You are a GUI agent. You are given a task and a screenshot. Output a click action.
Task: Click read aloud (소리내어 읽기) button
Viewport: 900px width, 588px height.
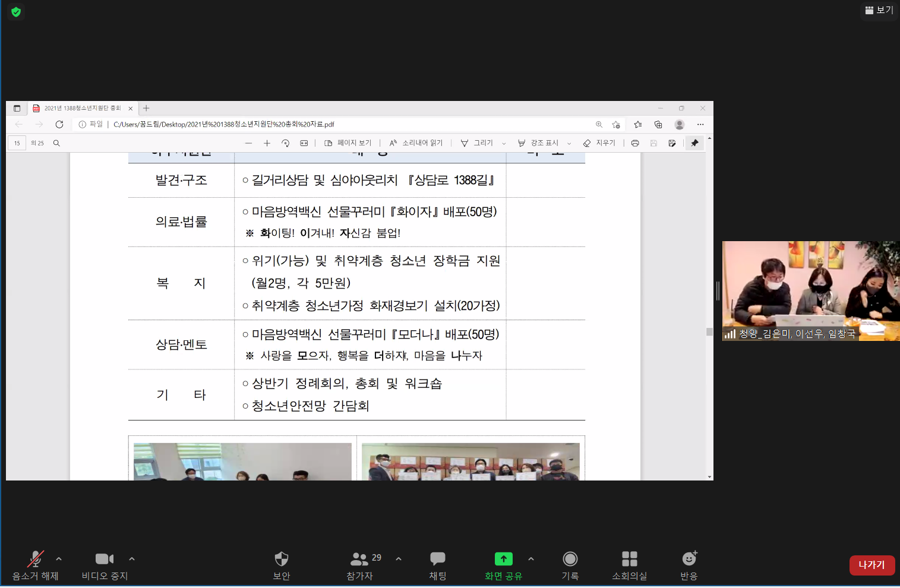[416, 143]
